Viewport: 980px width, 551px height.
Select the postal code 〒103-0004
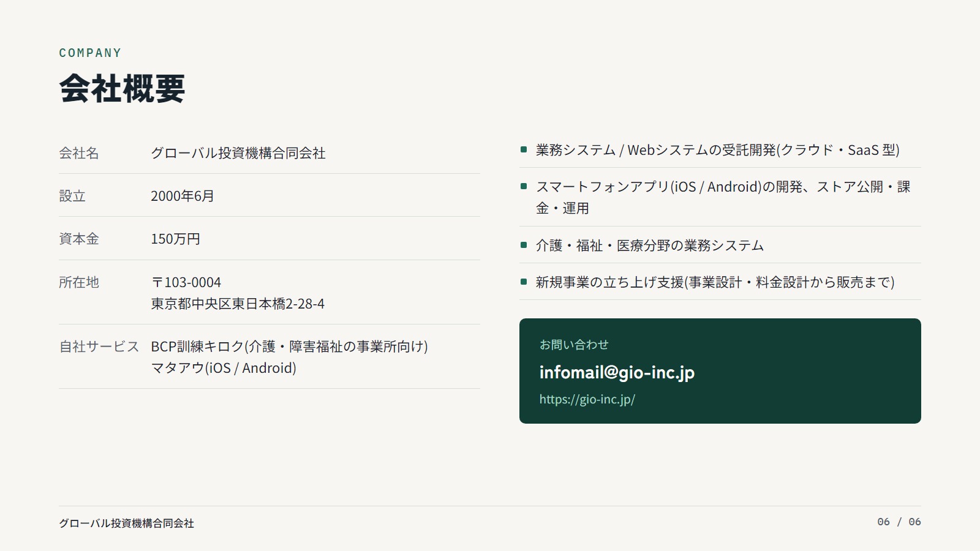coord(186,282)
